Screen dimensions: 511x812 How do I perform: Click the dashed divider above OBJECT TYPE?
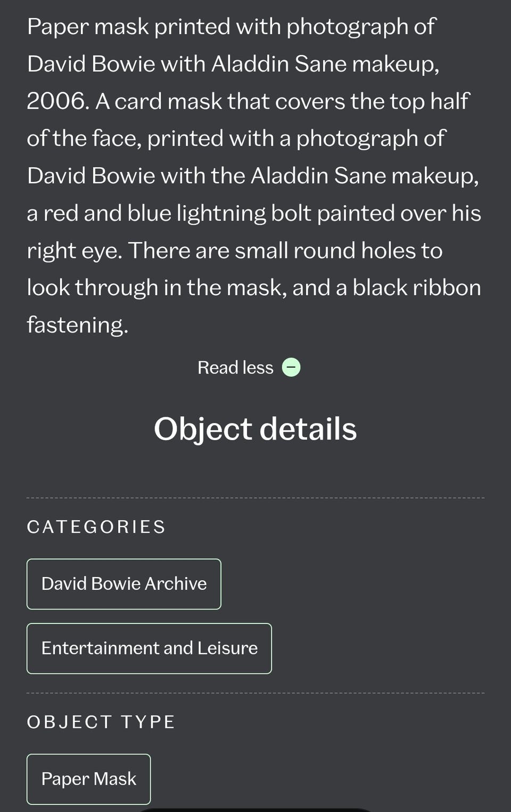tap(256, 693)
